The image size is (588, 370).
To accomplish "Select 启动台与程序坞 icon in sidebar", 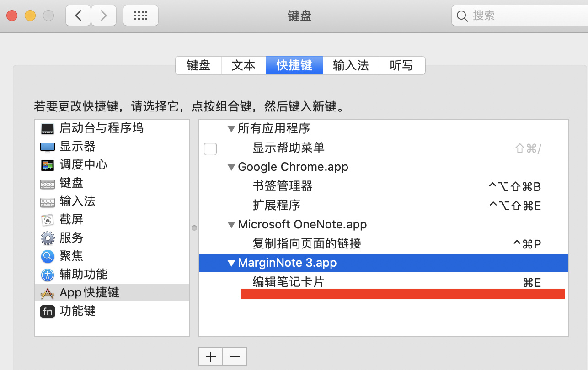I will pyautogui.click(x=48, y=128).
